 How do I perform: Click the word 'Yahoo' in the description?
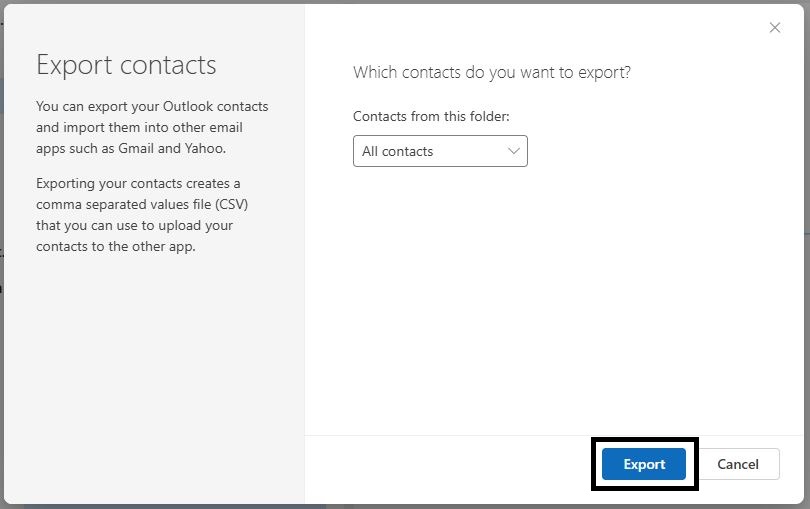point(204,148)
